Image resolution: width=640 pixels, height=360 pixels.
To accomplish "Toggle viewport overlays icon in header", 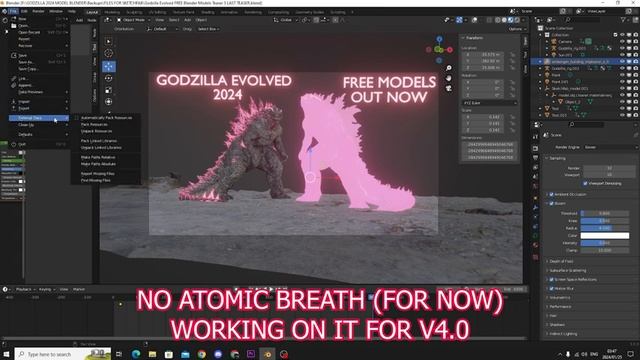I will tap(474, 20).
